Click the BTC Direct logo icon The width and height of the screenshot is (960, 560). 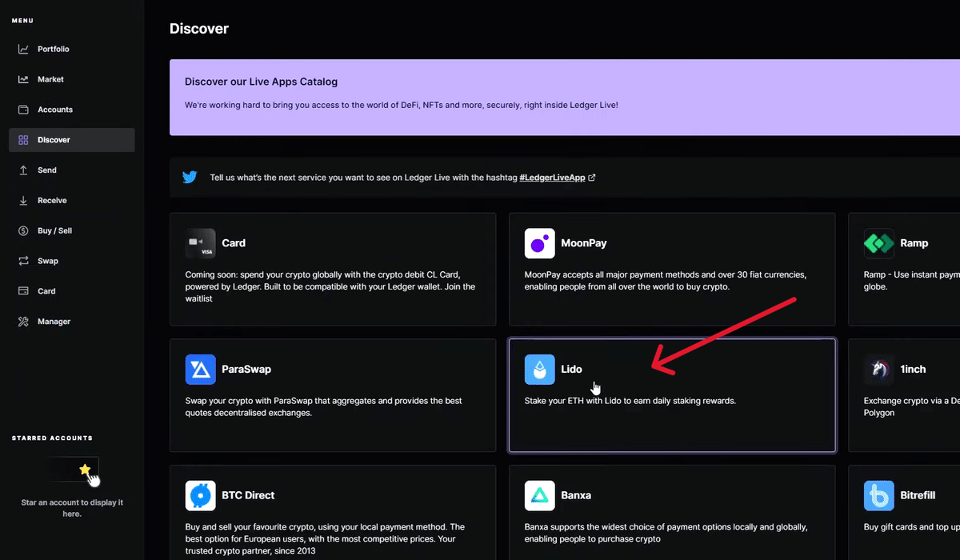[201, 496]
